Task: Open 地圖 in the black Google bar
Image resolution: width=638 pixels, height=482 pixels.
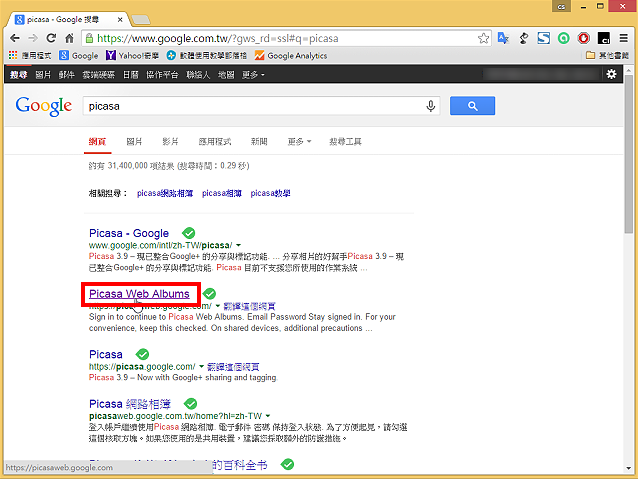Action: pyautogui.click(x=226, y=74)
